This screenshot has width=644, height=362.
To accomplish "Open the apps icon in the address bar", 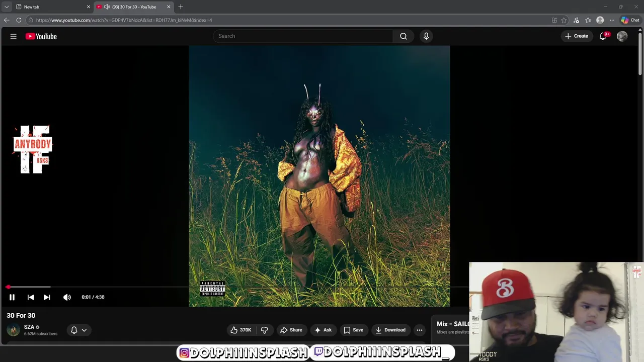I will point(554,20).
